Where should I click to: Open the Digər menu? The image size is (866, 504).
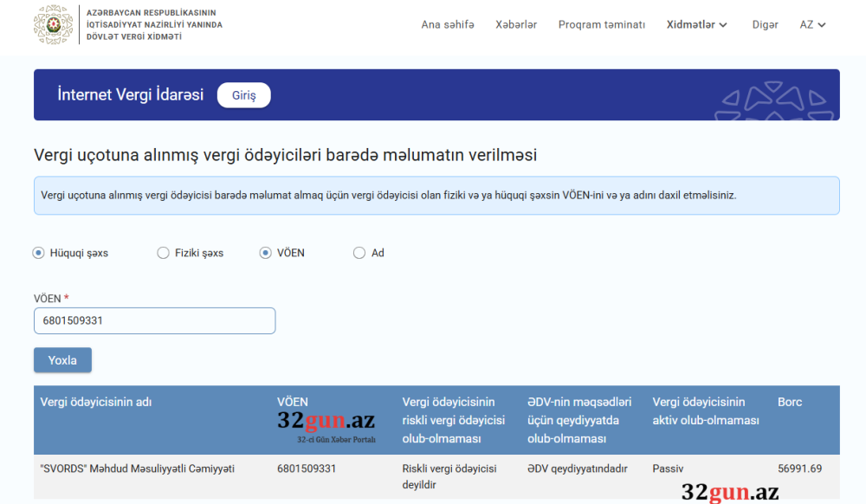[766, 24]
